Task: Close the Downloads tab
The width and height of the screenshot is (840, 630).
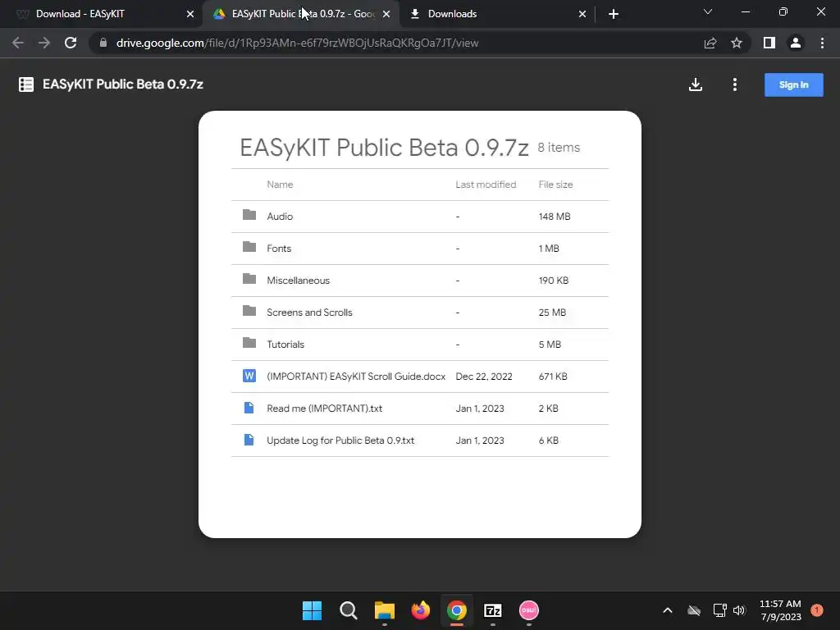Action: pyautogui.click(x=582, y=14)
